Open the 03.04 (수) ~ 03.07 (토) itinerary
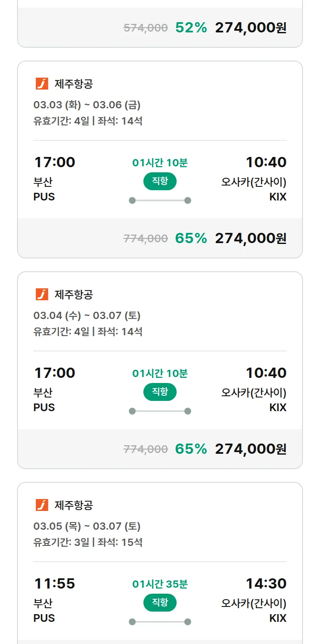This screenshot has height=644, width=320. [87, 316]
